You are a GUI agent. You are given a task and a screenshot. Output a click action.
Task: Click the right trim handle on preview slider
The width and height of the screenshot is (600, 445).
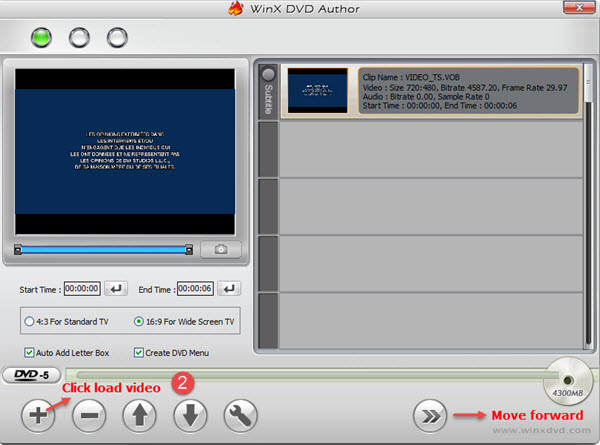pyautogui.click(x=189, y=250)
